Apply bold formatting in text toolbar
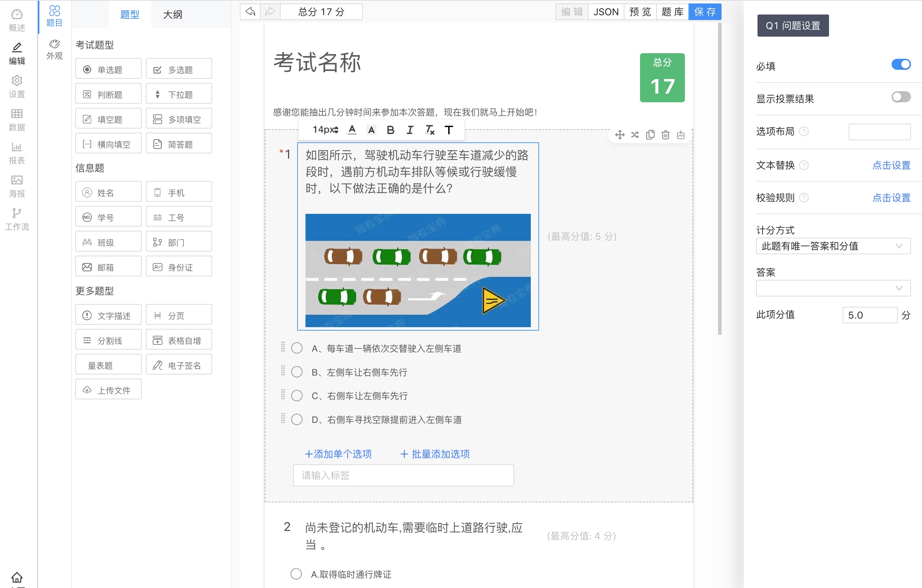 click(x=391, y=130)
